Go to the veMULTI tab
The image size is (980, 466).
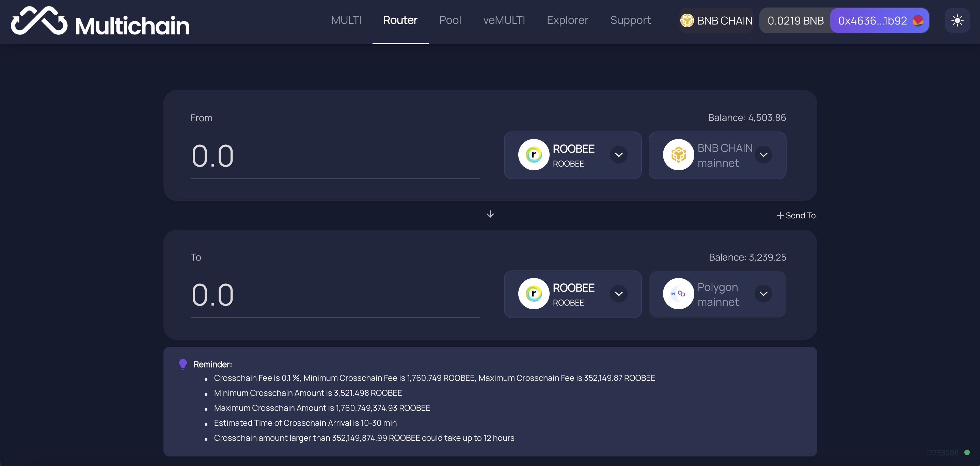coord(504,20)
